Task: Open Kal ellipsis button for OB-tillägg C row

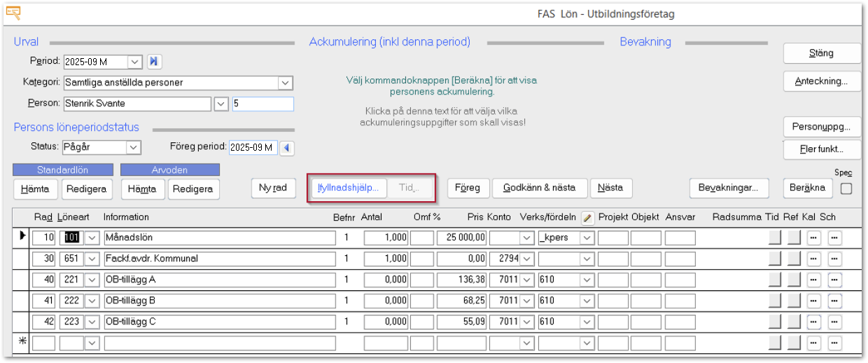Action: point(813,322)
